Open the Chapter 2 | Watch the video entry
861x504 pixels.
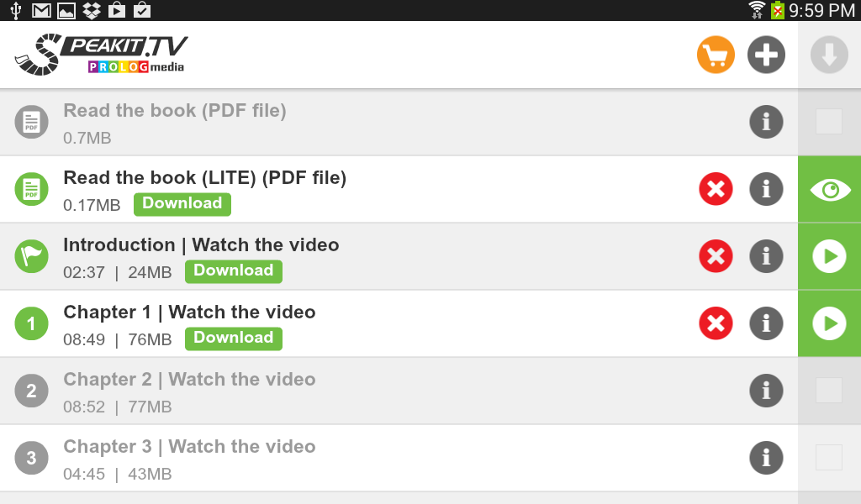tap(189, 380)
